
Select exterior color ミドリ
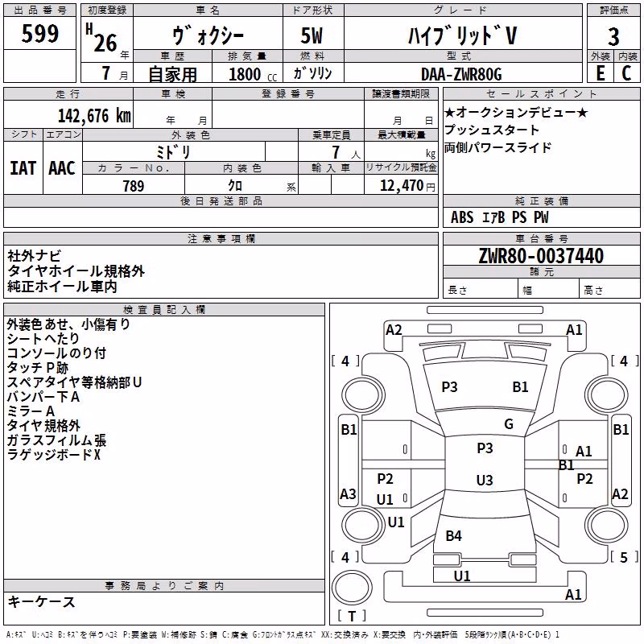tap(173, 152)
